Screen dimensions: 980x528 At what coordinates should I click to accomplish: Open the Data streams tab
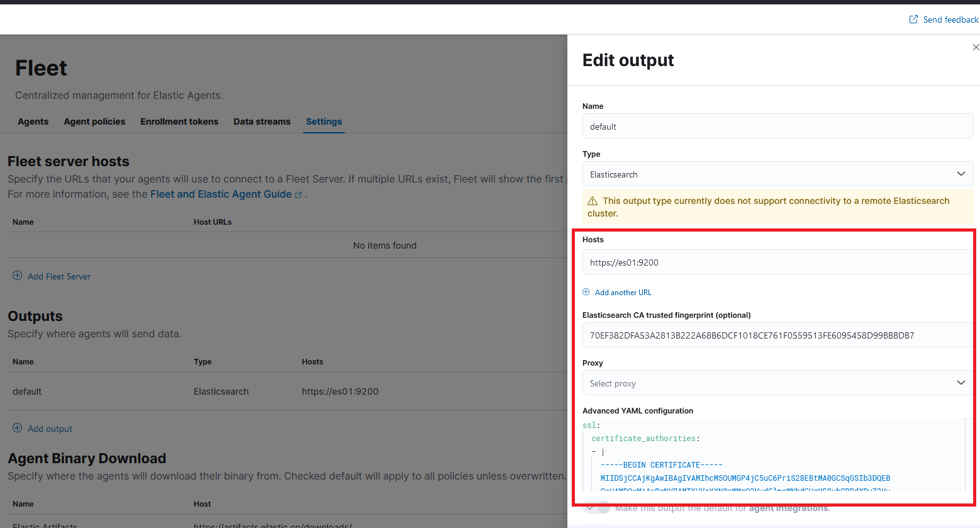click(x=262, y=121)
